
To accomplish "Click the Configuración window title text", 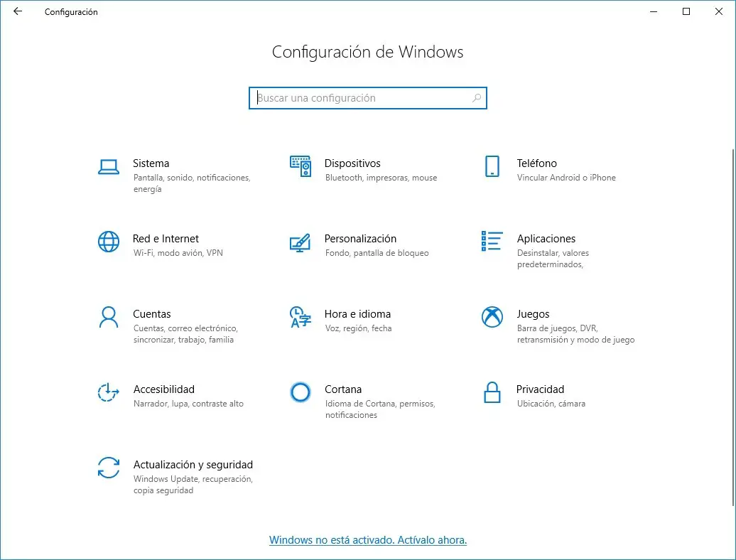I will (71, 12).
